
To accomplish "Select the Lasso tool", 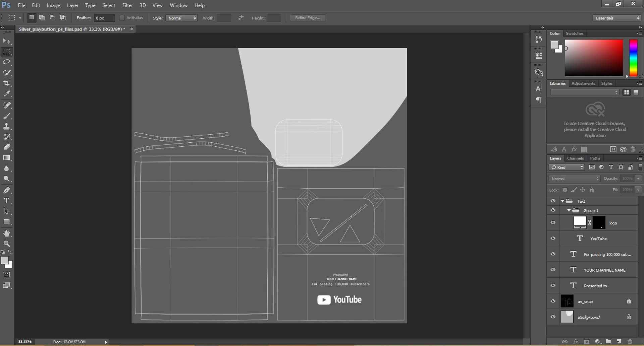I will click(7, 62).
